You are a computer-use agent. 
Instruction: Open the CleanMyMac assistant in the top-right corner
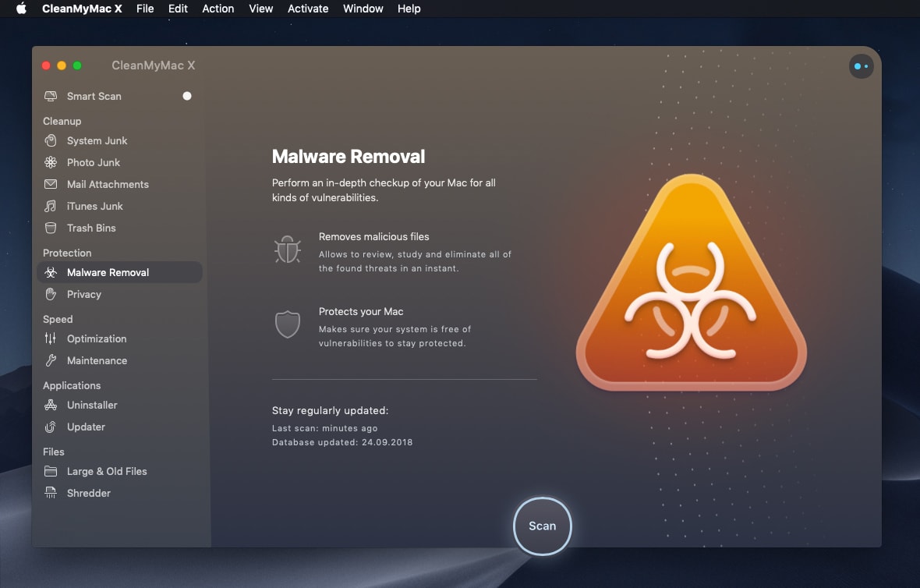click(861, 66)
